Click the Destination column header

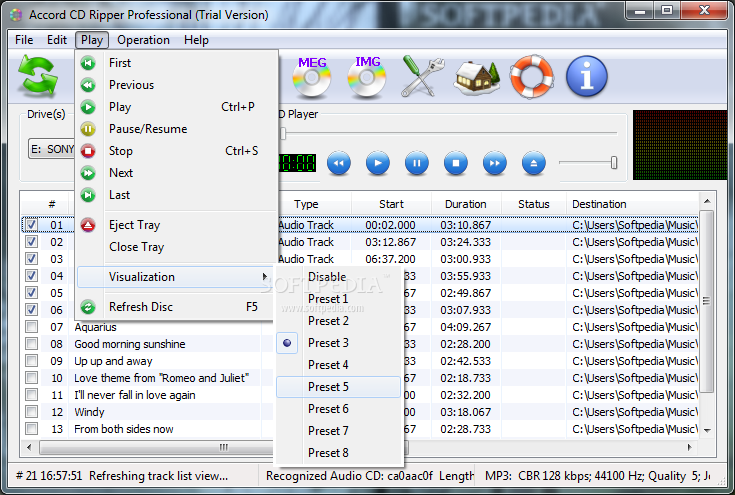point(632,204)
